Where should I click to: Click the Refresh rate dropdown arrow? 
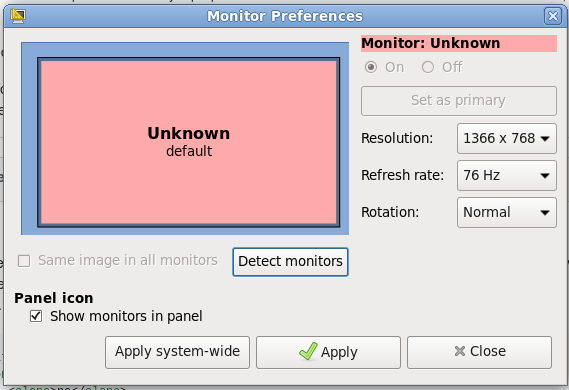[545, 176]
